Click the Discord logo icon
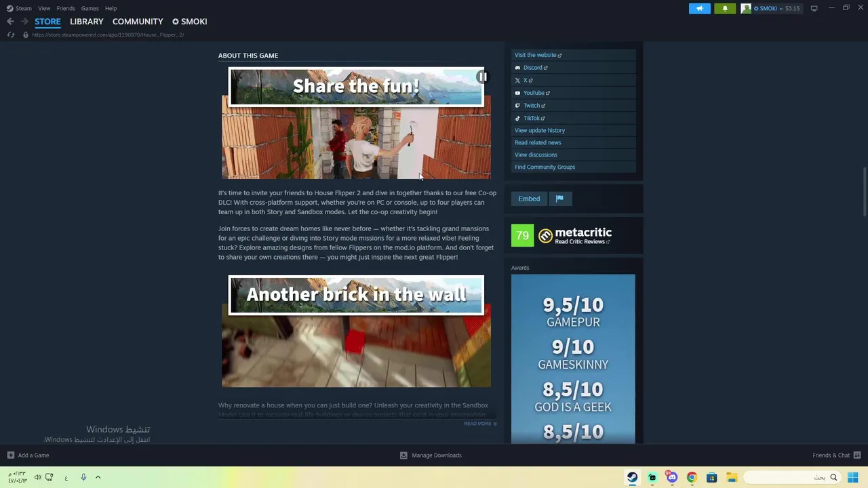Viewport: 868px width, 488px height. click(x=517, y=68)
